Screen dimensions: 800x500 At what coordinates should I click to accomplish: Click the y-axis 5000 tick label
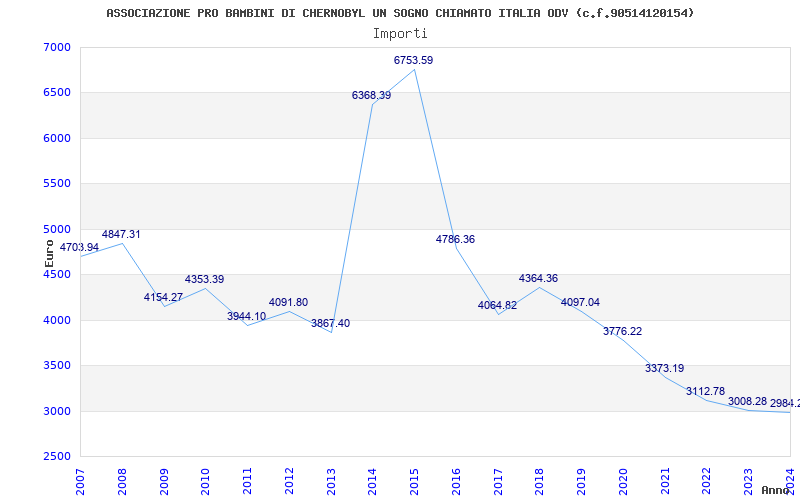click(x=55, y=229)
